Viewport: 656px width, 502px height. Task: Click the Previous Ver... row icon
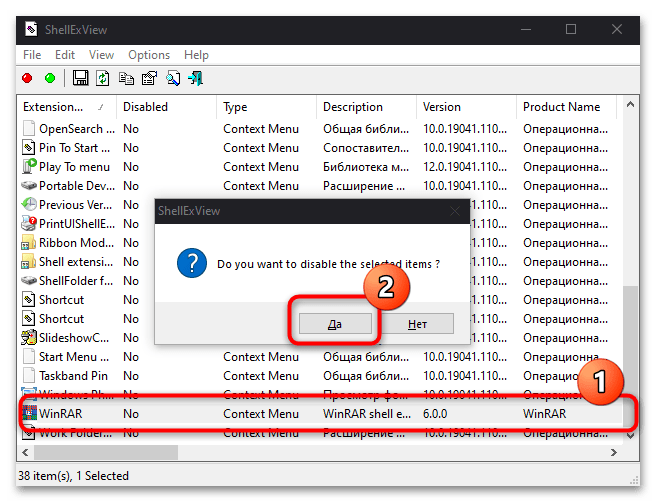(x=29, y=205)
